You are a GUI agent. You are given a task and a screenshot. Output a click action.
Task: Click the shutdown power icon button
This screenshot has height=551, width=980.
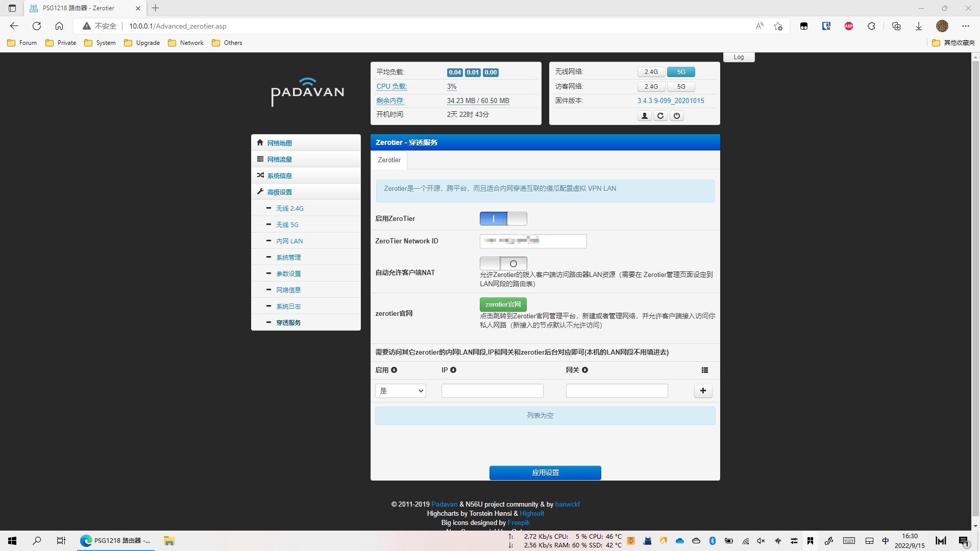(x=677, y=116)
